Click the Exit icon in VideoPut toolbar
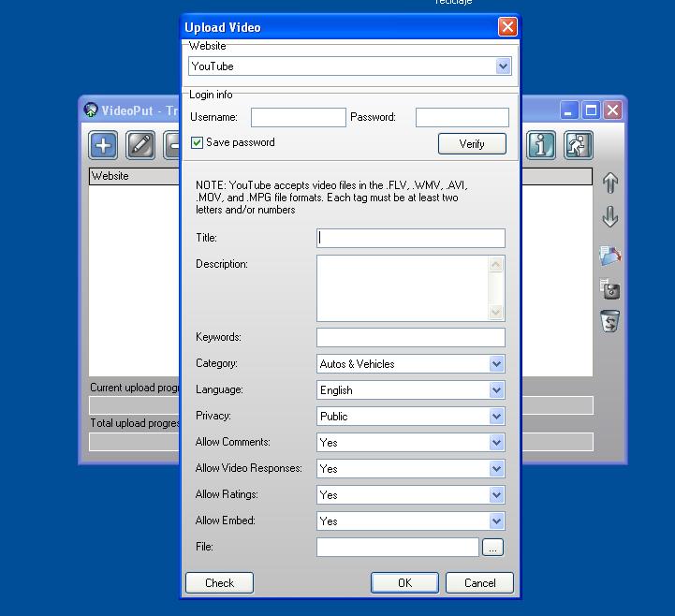 (579, 145)
